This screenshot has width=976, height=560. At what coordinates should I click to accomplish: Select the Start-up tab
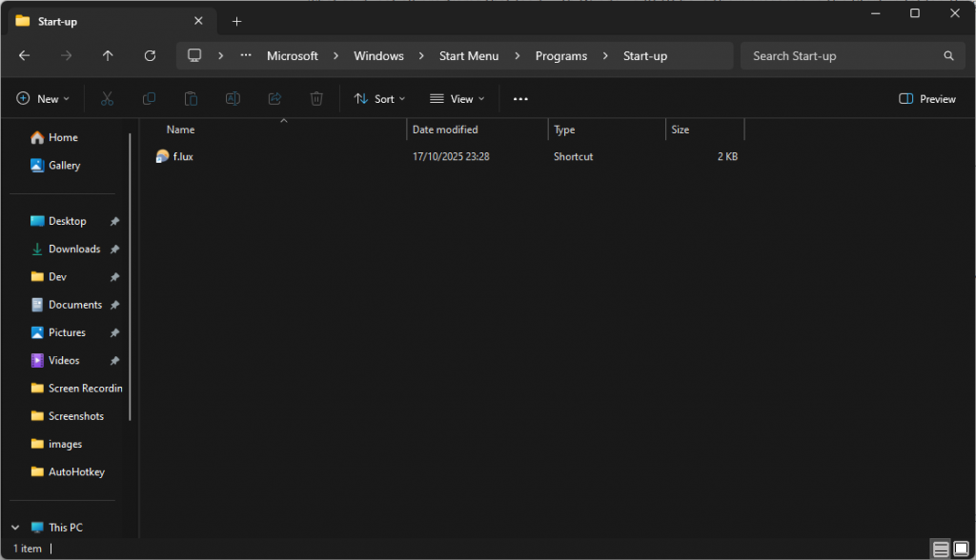(x=95, y=20)
